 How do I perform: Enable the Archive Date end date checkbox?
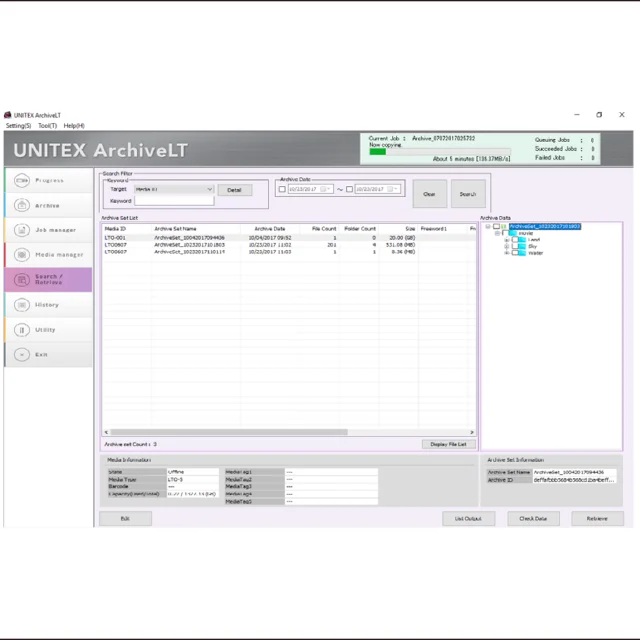coord(349,189)
